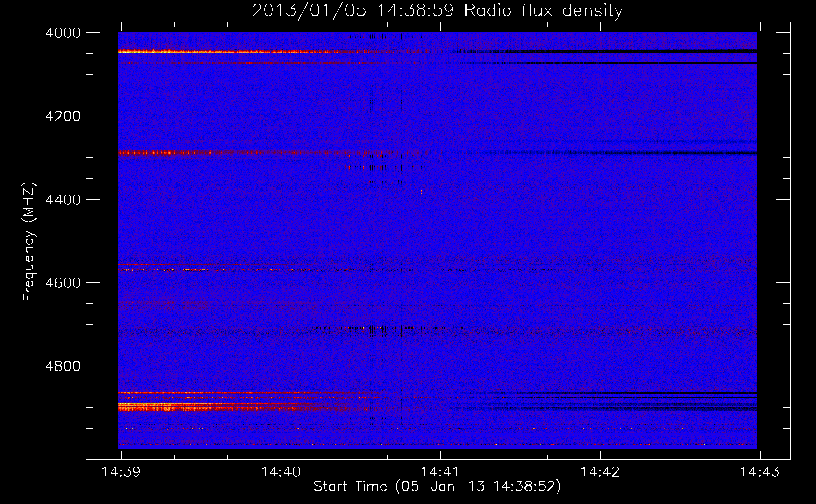Click the plot title '2013/01/05 14:38:59 Radio flux density'
816x504 pixels.
[x=437, y=11]
